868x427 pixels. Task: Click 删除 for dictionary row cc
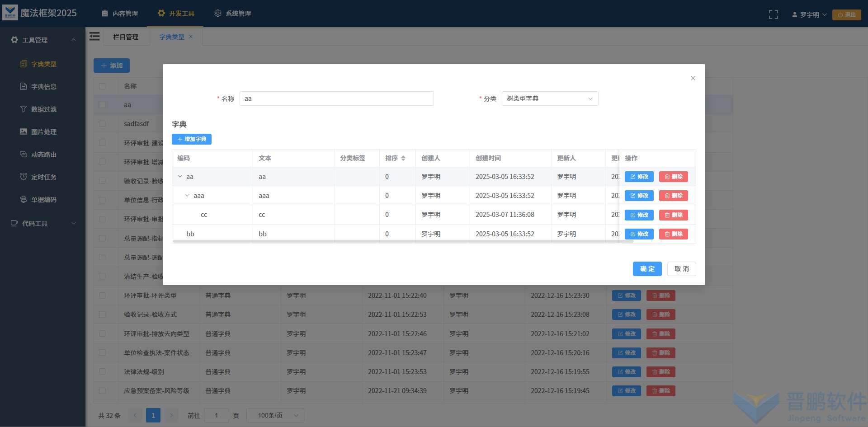click(x=673, y=215)
